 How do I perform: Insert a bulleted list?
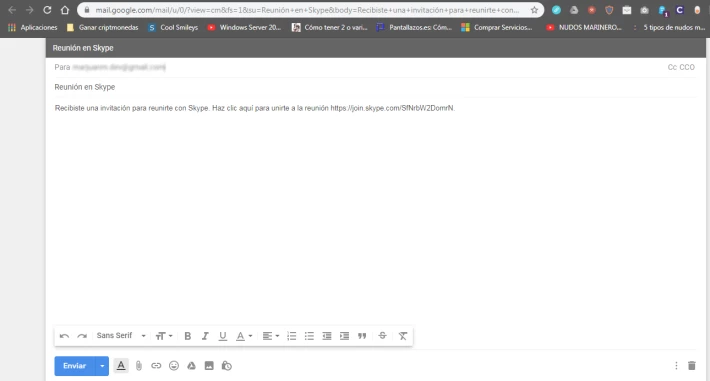(309, 336)
